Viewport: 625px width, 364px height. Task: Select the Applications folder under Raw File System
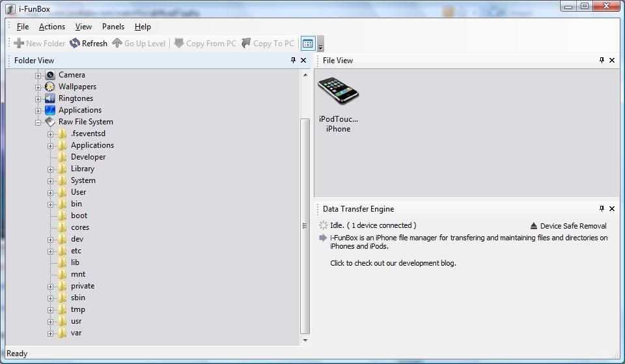(92, 145)
